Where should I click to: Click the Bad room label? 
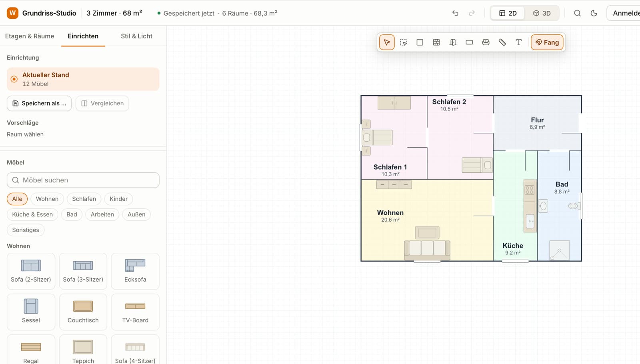[562, 184]
